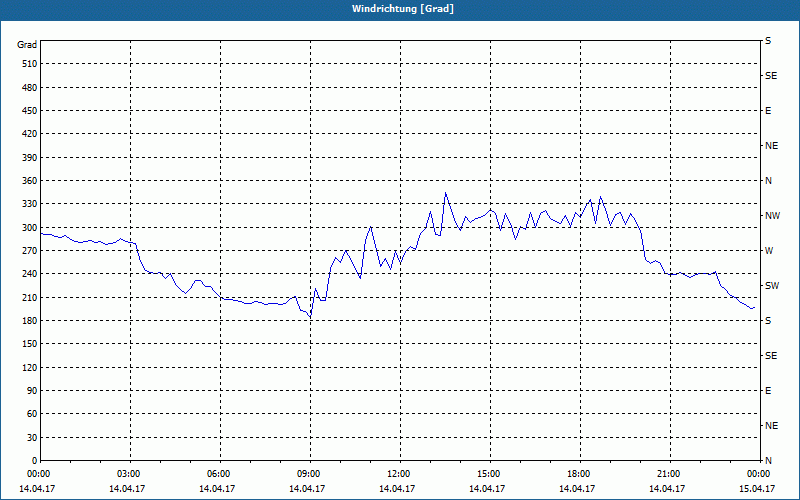Click the NE compass label at 405 level
The image size is (800, 500).
771,146
